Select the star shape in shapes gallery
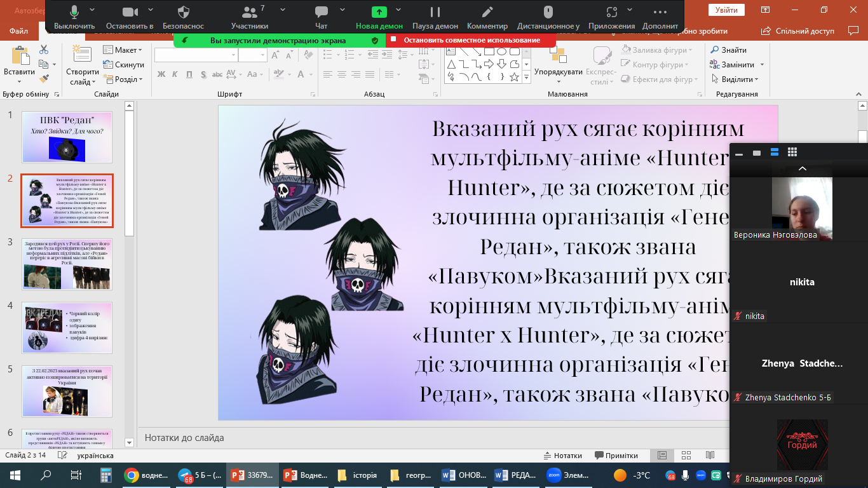The width and height of the screenshot is (868, 488). (515, 77)
